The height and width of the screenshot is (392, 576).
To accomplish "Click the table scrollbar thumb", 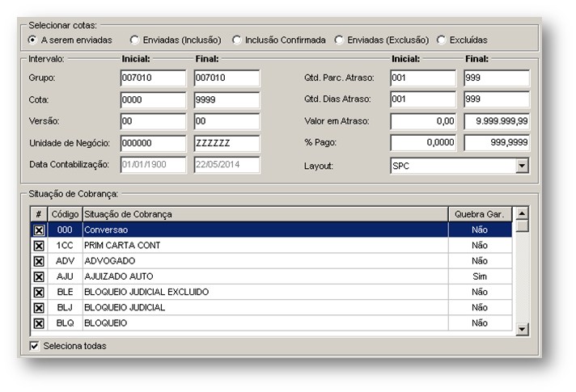I will tap(522, 226).
